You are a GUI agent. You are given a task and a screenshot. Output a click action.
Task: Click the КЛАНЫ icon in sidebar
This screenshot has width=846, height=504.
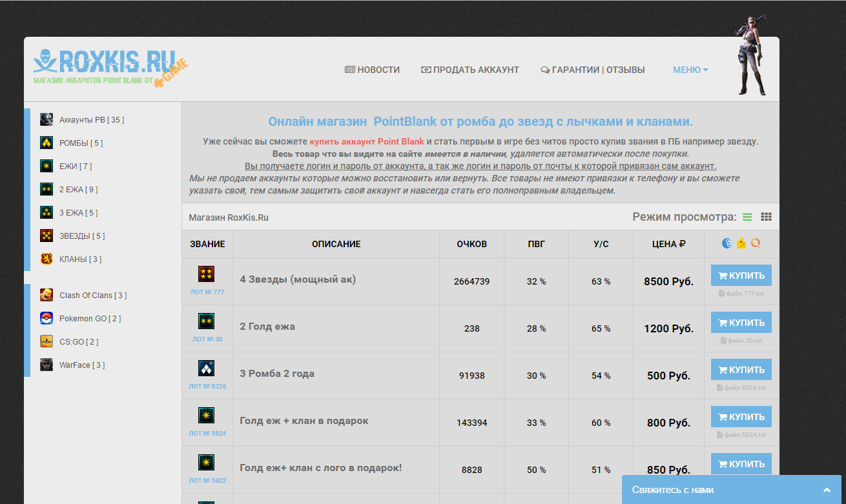(46, 259)
